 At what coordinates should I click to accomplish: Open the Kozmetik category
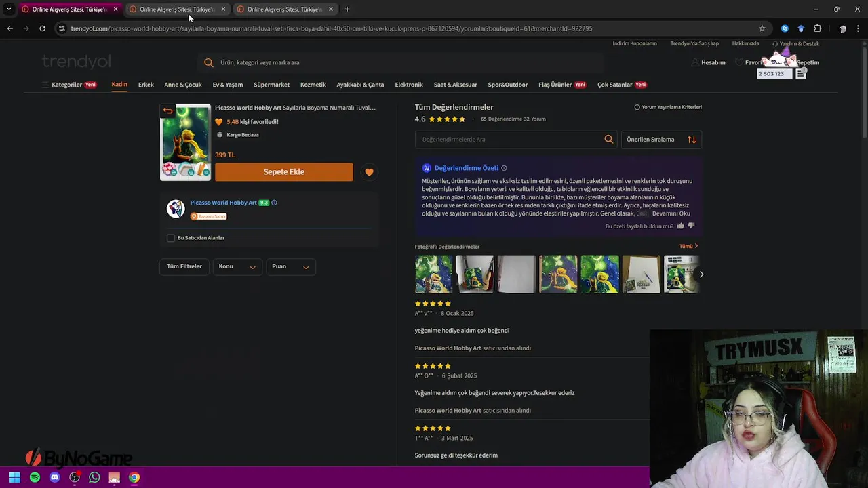[313, 85]
